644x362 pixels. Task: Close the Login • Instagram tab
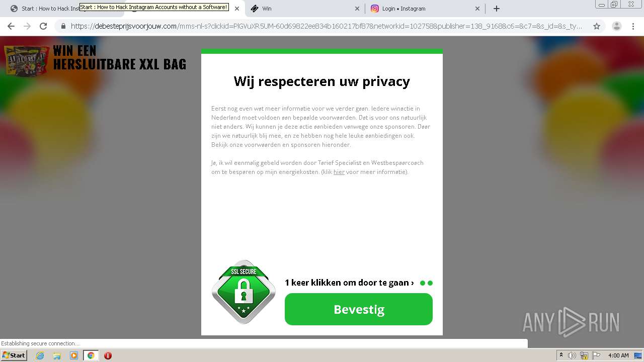pos(477,9)
